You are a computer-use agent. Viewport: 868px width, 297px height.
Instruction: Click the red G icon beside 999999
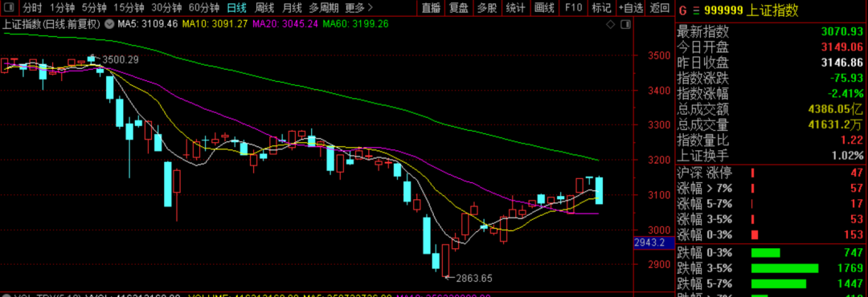(682, 10)
